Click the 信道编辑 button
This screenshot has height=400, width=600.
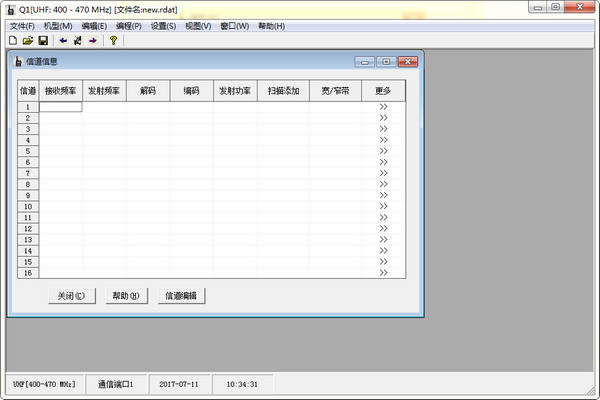coord(181,296)
